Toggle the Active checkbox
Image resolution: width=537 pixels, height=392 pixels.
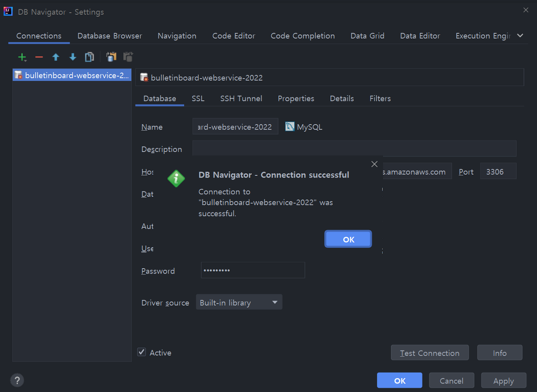point(142,352)
